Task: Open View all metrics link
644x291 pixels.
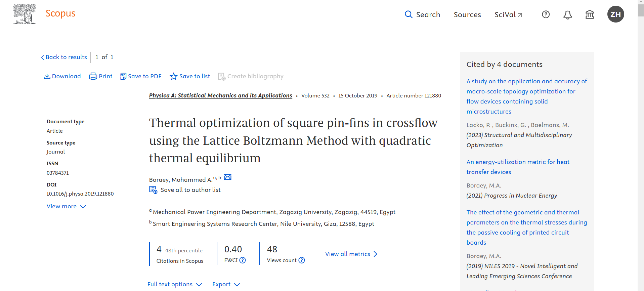Action: tap(348, 254)
